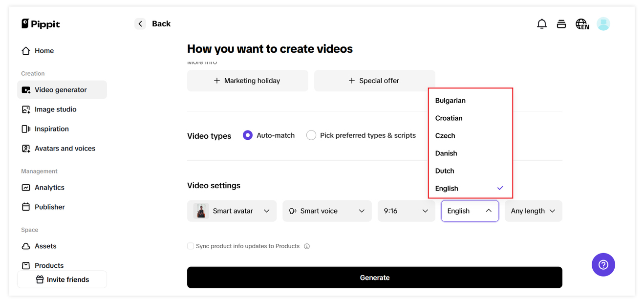The height and width of the screenshot is (301, 644).
Task: Click info icon beside Sync product info
Action: pos(307,246)
